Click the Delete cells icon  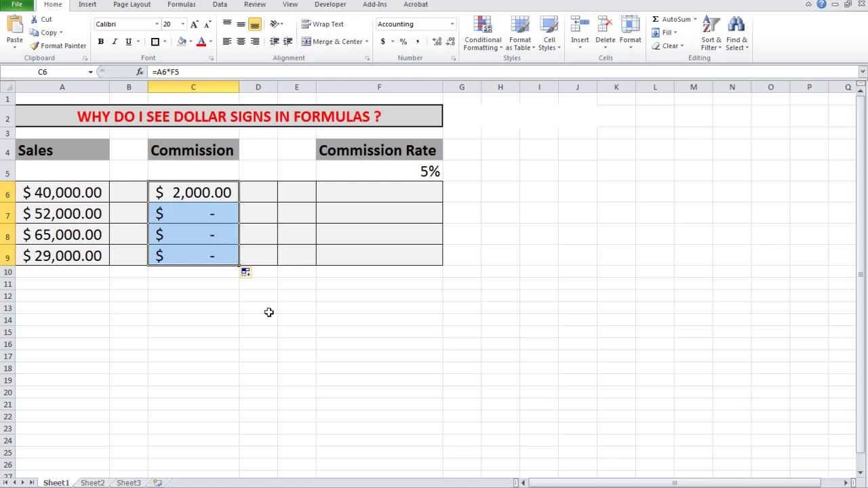[x=606, y=26]
